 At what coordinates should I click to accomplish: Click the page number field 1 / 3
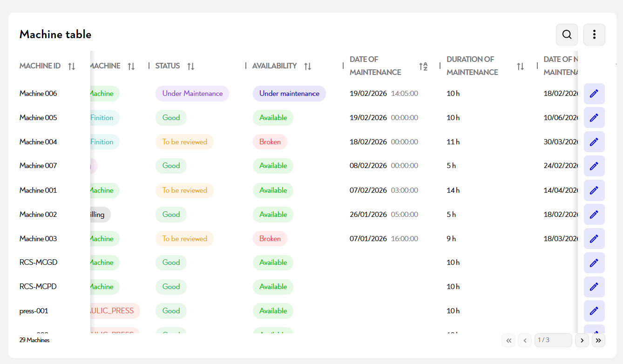pyautogui.click(x=553, y=340)
